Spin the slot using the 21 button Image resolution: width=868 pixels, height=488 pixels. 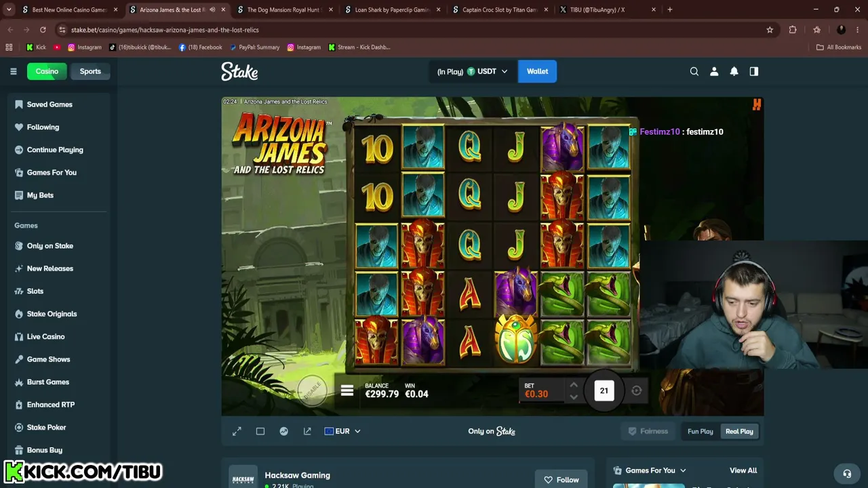tap(604, 390)
